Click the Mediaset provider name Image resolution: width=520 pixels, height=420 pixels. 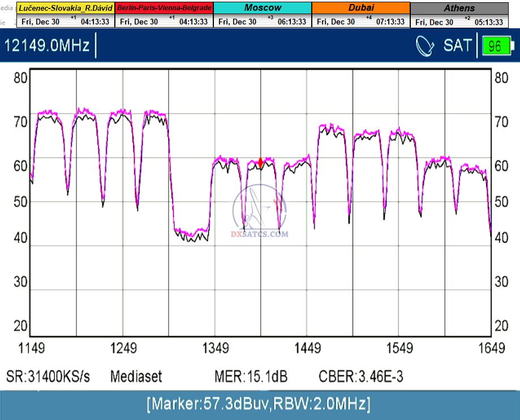(136, 376)
